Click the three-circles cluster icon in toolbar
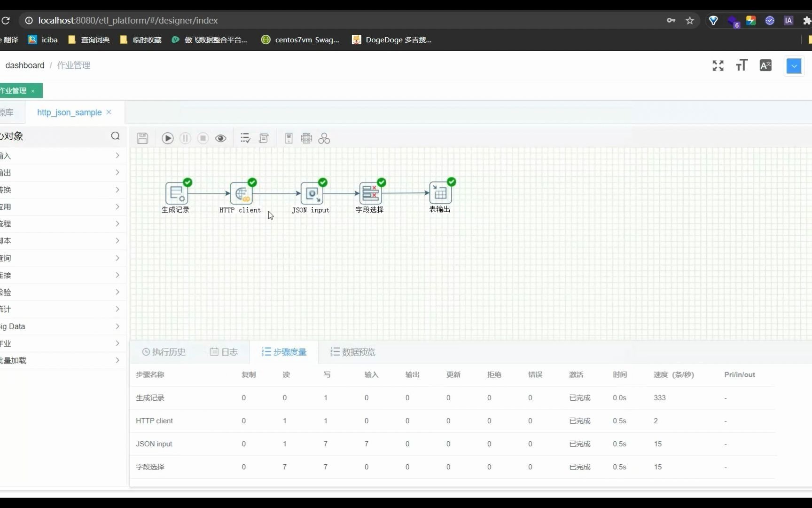Viewport: 812px width, 508px height. click(324, 138)
